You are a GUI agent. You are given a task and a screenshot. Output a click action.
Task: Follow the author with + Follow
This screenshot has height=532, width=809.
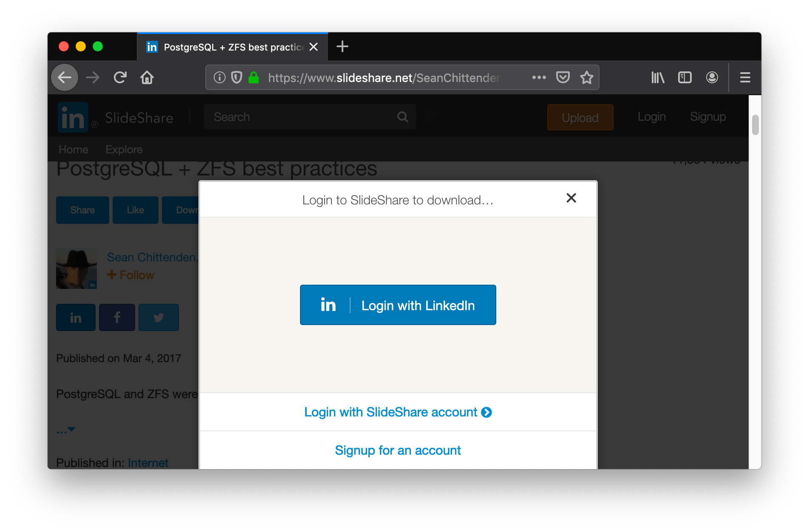[x=131, y=275]
